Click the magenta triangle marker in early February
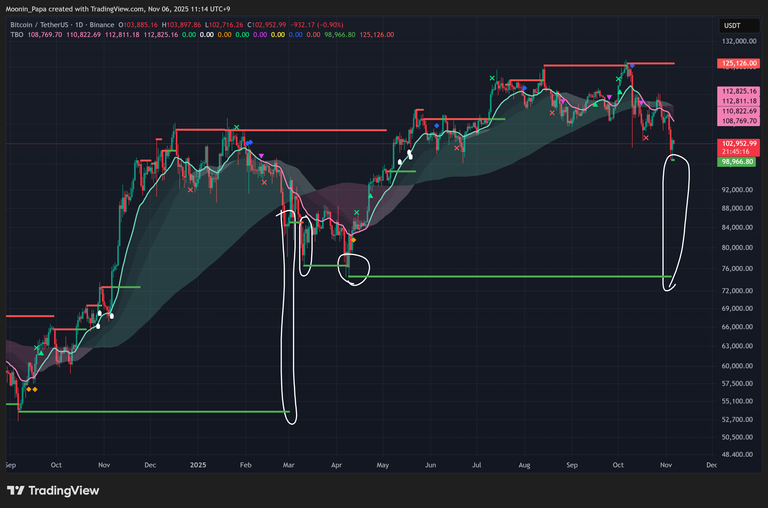This screenshot has height=508, width=768. click(x=260, y=156)
